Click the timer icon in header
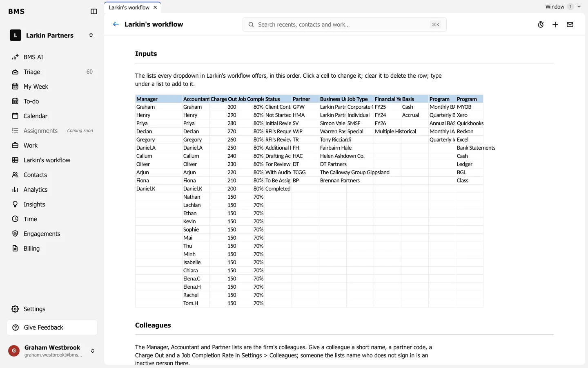This screenshot has height=368, width=588. coord(541,25)
